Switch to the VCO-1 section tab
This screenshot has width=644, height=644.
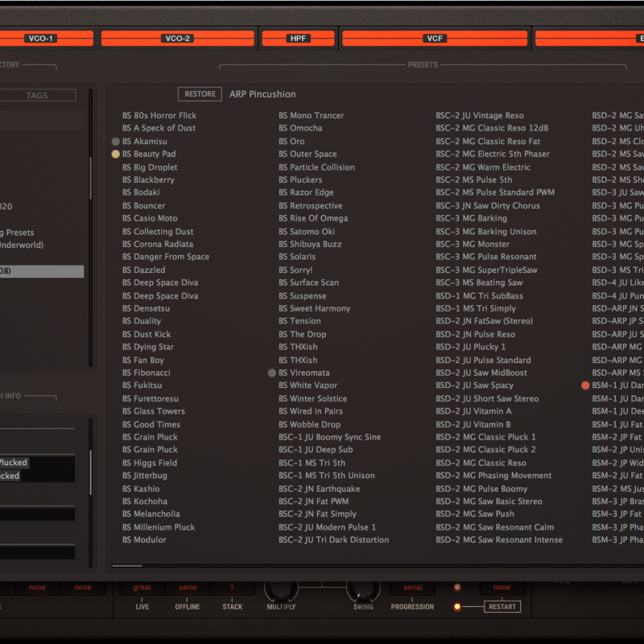(42, 38)
